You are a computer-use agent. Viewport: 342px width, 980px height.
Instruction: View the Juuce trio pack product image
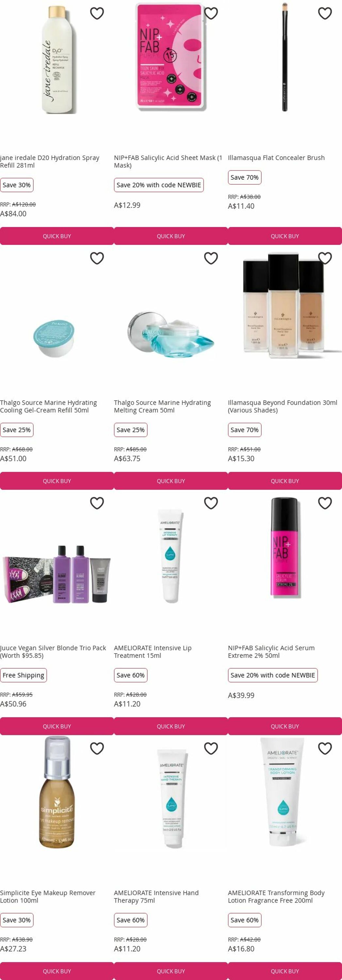(57, 575)
